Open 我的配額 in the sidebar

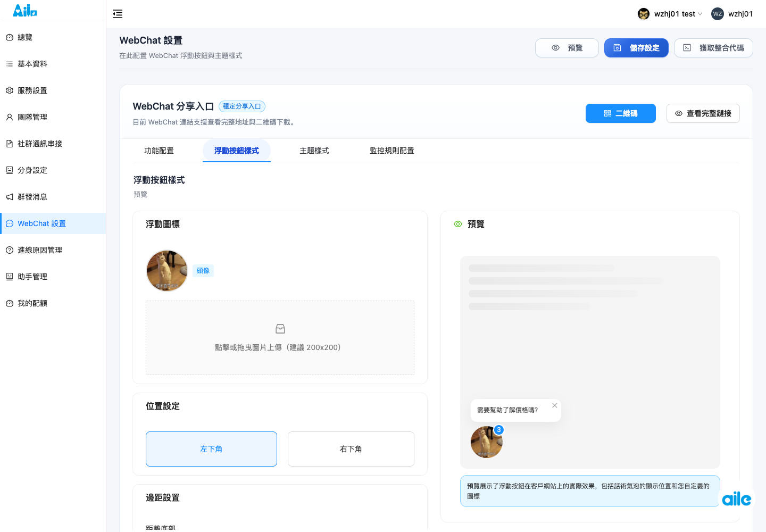pos(53,303)
